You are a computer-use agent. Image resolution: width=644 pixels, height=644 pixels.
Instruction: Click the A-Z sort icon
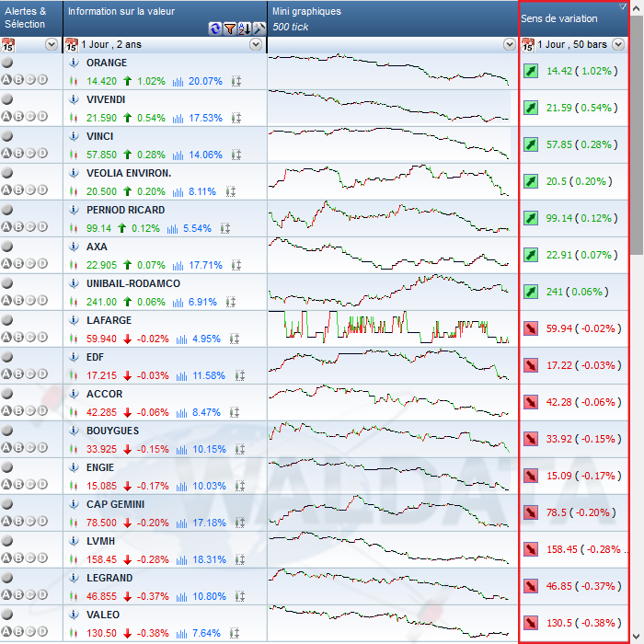click(x=245, y=29)
